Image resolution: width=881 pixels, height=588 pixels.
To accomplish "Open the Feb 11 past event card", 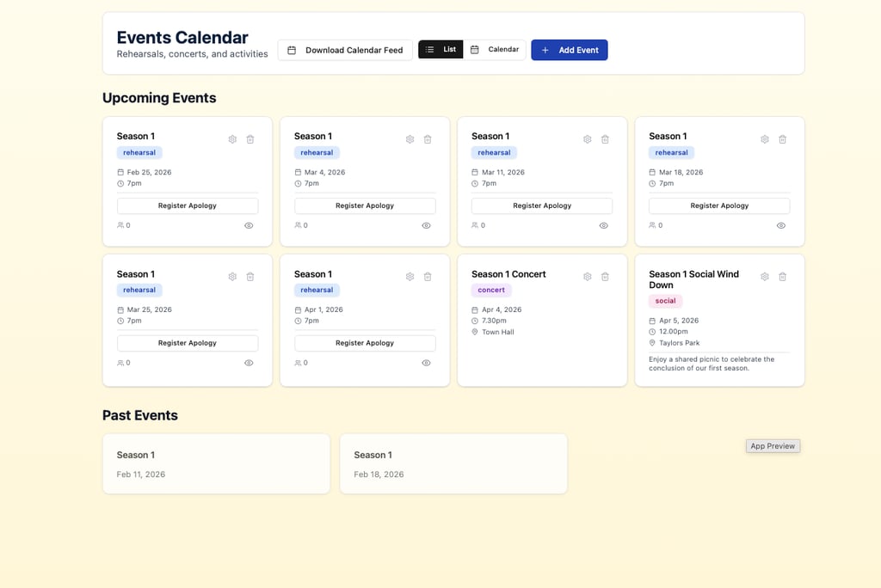I will pos(216,463).
